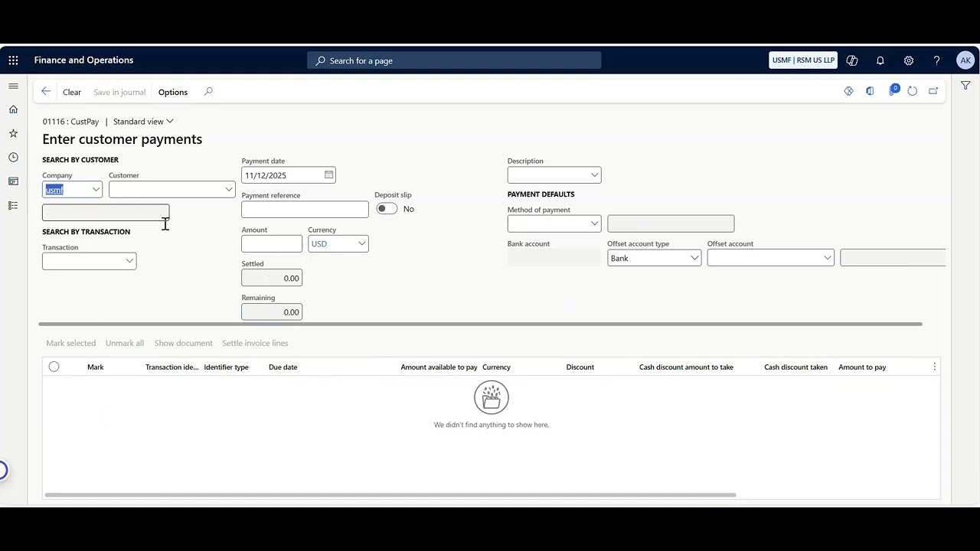Expand the navigation pane hamburger menu

(x=13, y=86)
